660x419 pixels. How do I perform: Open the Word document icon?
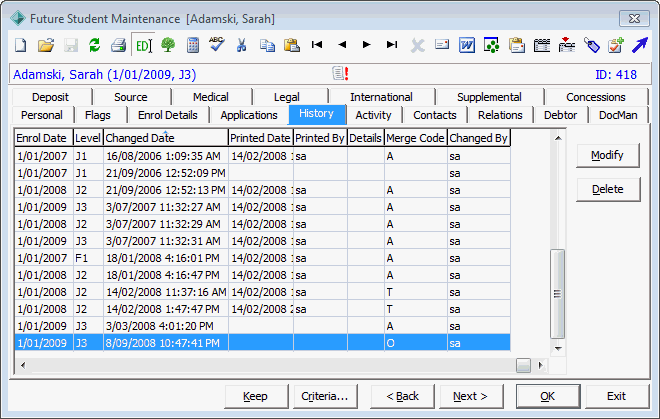tap(467, 45)
